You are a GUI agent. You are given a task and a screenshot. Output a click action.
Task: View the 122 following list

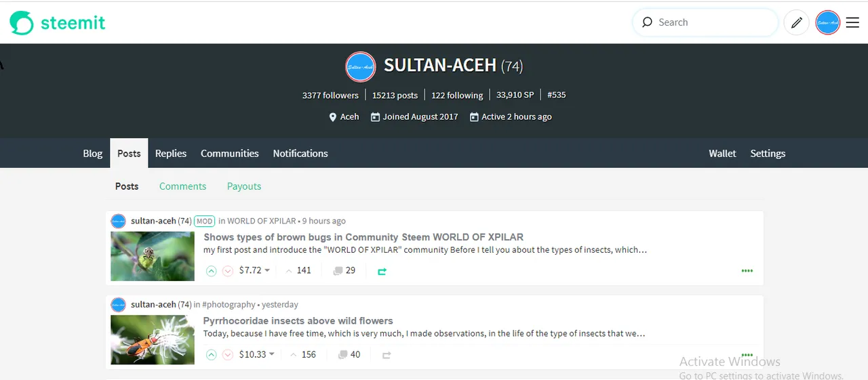[457, 96]
